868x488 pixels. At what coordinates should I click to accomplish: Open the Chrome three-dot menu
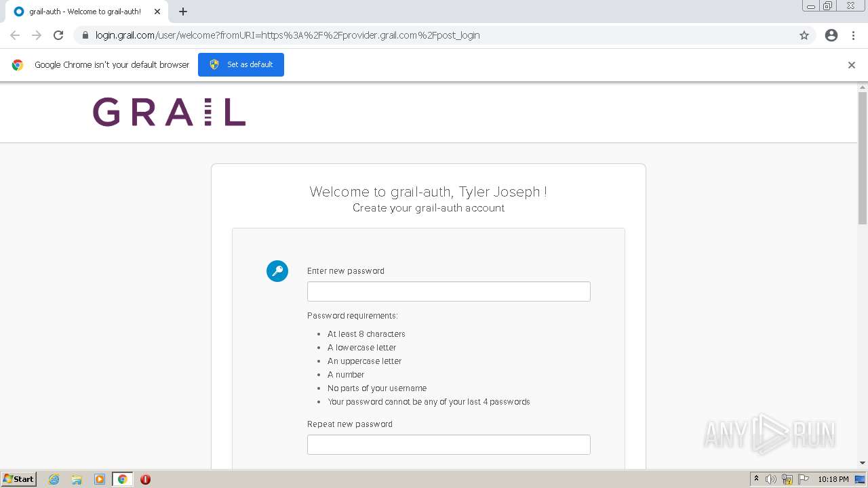tap(853, 35)
